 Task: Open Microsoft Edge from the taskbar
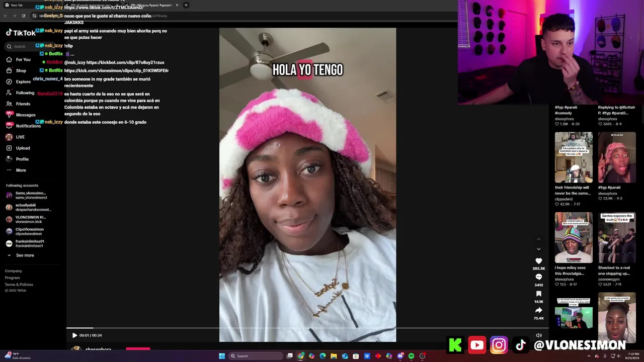tap(323, 356)
